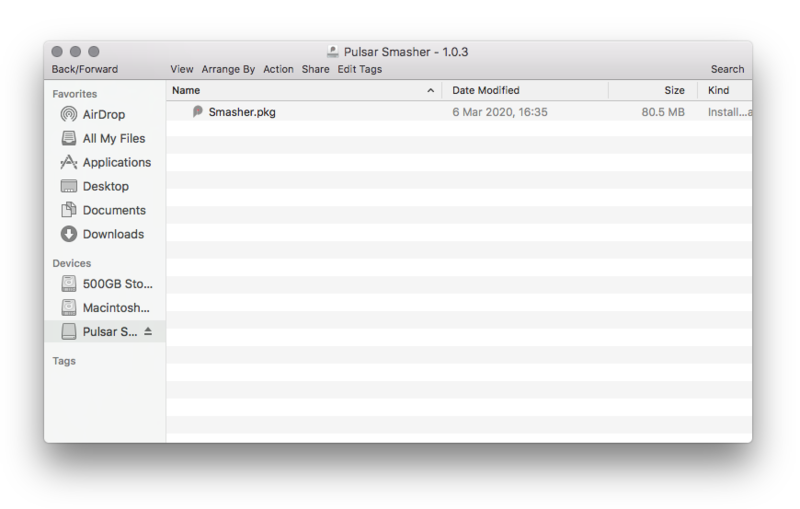This screenshot has height=509, width=800.
Task: Click the Favorites section heading
Action: pyautogui.click(x=74, y=94)
